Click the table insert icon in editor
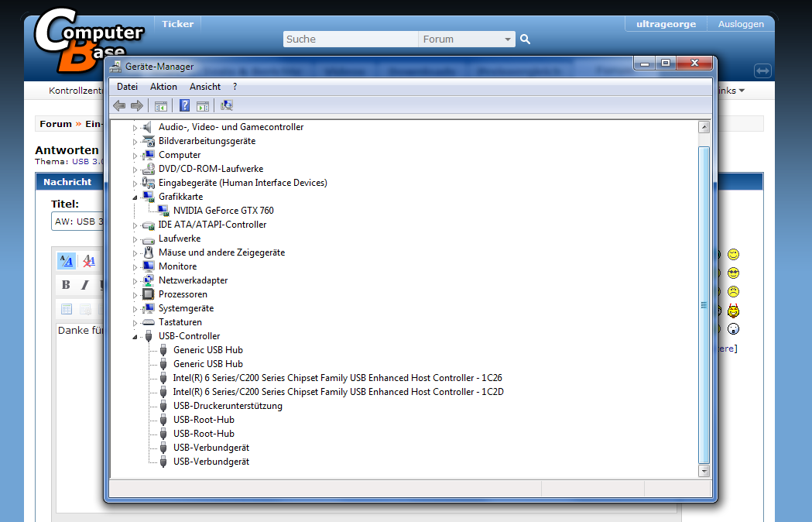Screen dimensions: 812x522 [x=67, y=309]
